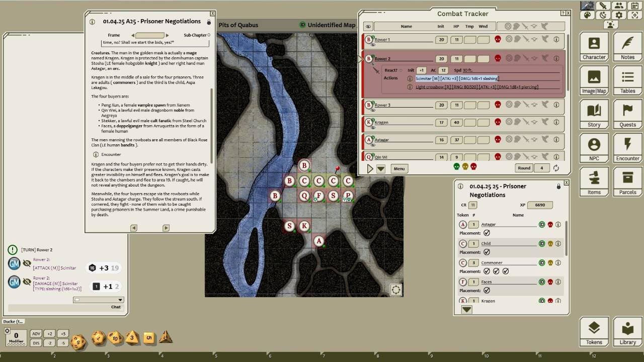This screenshot has width=644, height=362.
Task: Open the combat tracker sword shortcut icon
Action: (x=603, y=6)
